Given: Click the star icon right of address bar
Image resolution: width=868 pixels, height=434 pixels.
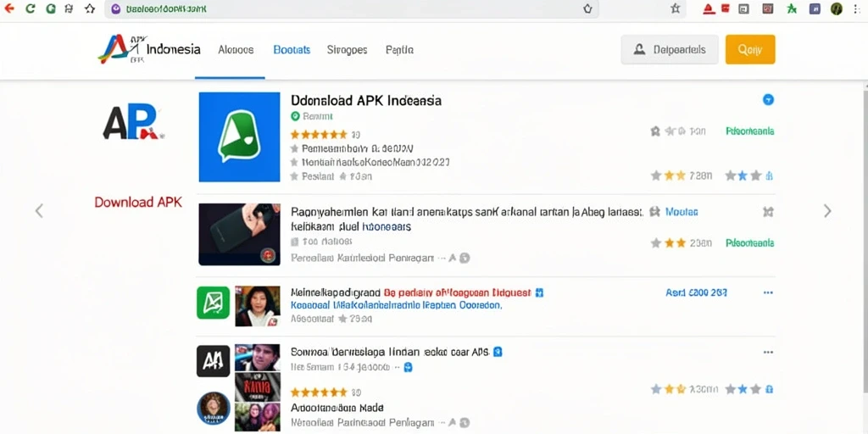Looking at the screenshot, I should pyautogui.click(x=675, y=8).
